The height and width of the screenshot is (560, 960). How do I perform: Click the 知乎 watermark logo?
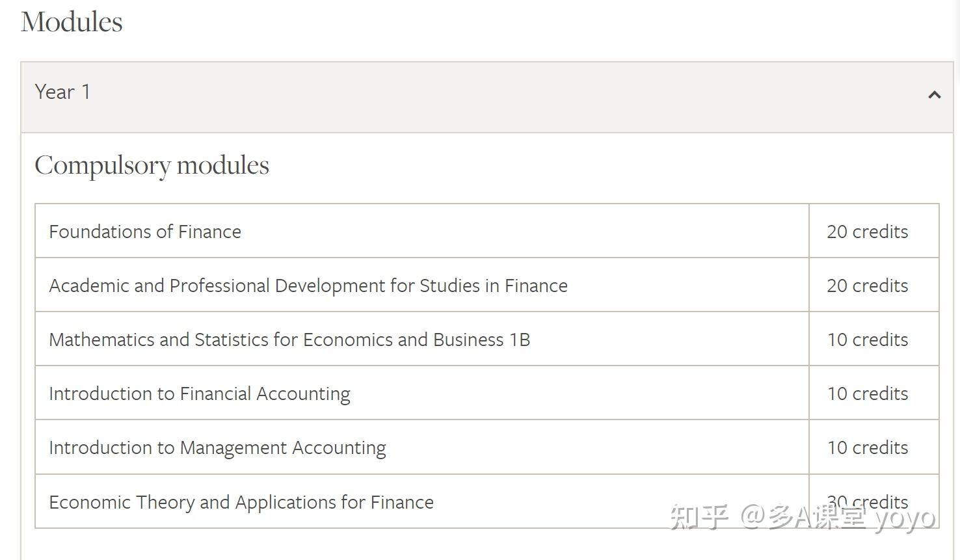[x=699, y=517]
